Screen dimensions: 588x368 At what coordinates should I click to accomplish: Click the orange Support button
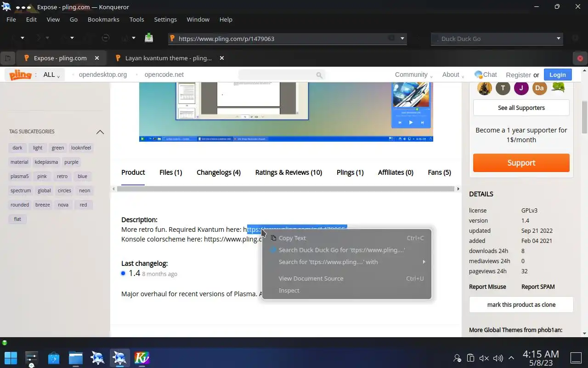(x=521, y=163)
